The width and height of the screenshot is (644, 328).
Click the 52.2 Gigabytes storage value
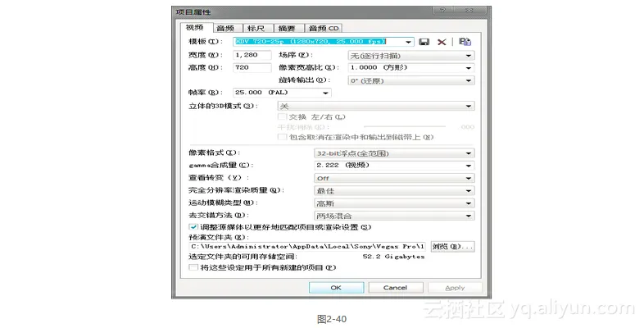tap(393, 257)
